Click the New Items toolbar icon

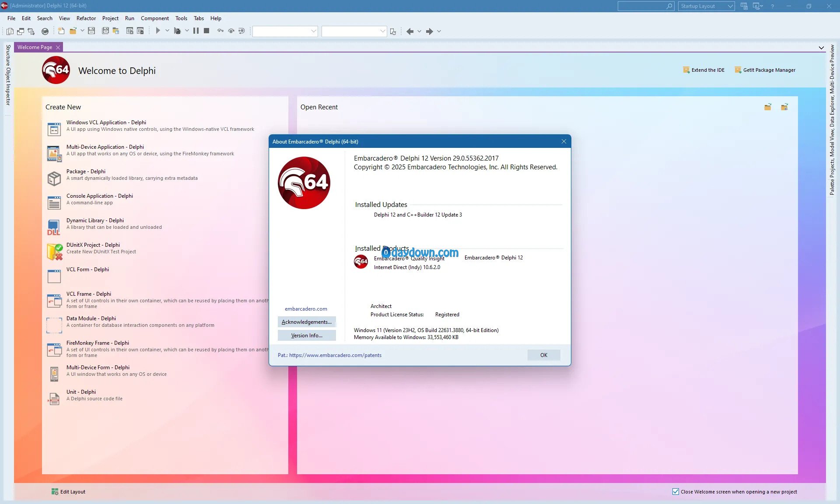click(x=61, y=31)
